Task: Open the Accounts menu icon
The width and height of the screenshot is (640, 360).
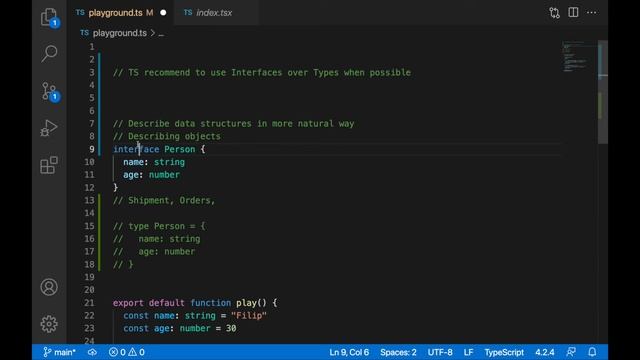Action: (x=49, y=287)
